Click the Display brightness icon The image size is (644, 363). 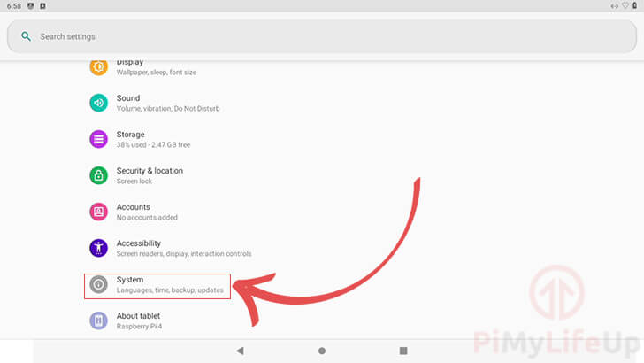[98, 66]
